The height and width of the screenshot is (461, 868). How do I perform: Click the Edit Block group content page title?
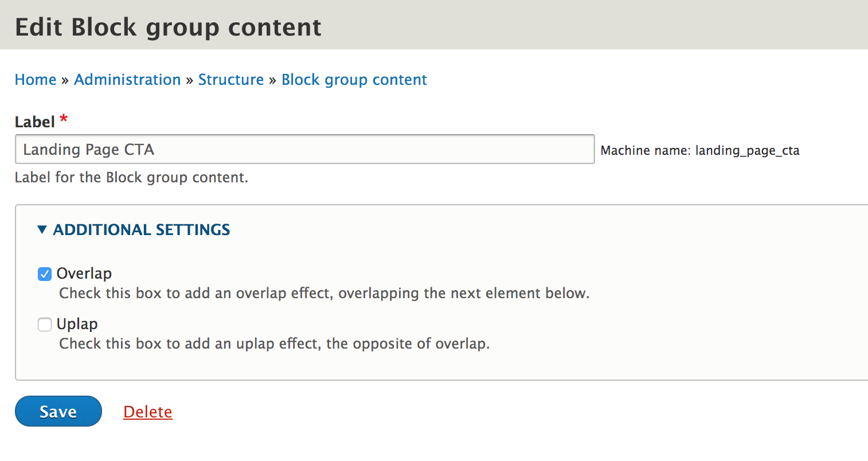point(167,26)
